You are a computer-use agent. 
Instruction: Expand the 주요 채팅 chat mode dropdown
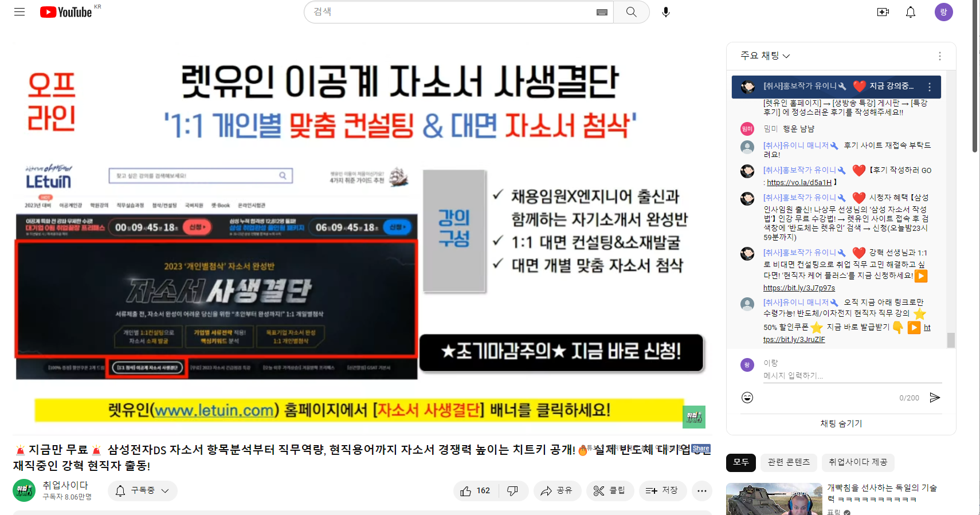(x=765, y=56)
